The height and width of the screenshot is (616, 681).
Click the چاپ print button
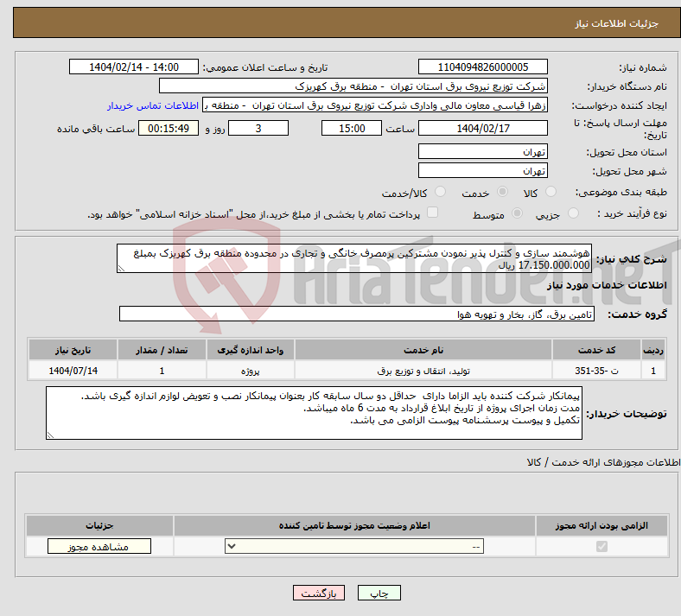pyautogui.click(x=379, y=594)
